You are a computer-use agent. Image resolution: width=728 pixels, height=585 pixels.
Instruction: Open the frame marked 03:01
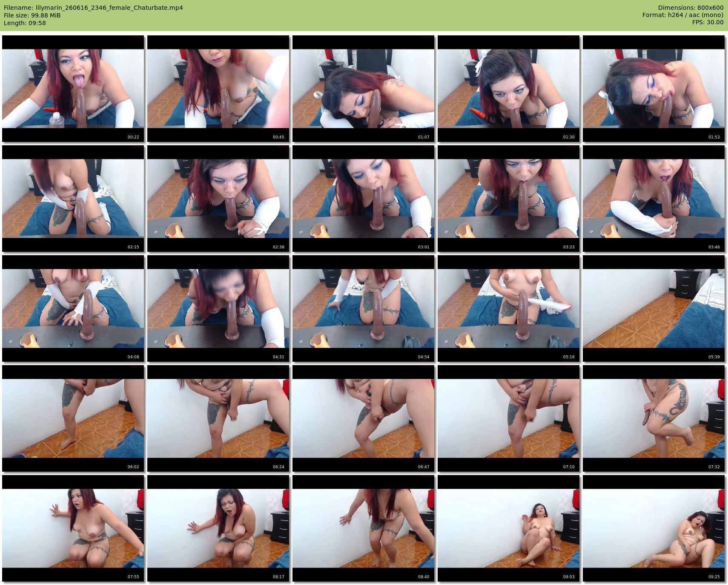(x=363, y=199)
